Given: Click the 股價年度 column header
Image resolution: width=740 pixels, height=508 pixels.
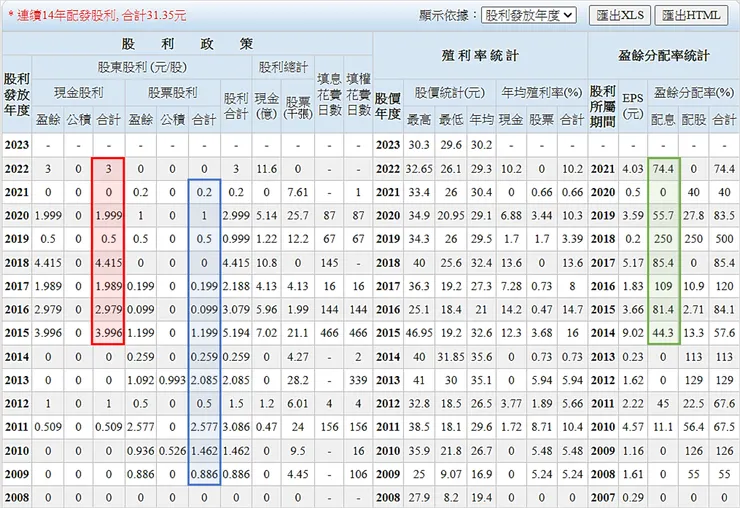Looking at the screenshot, I should pos(388,106).
